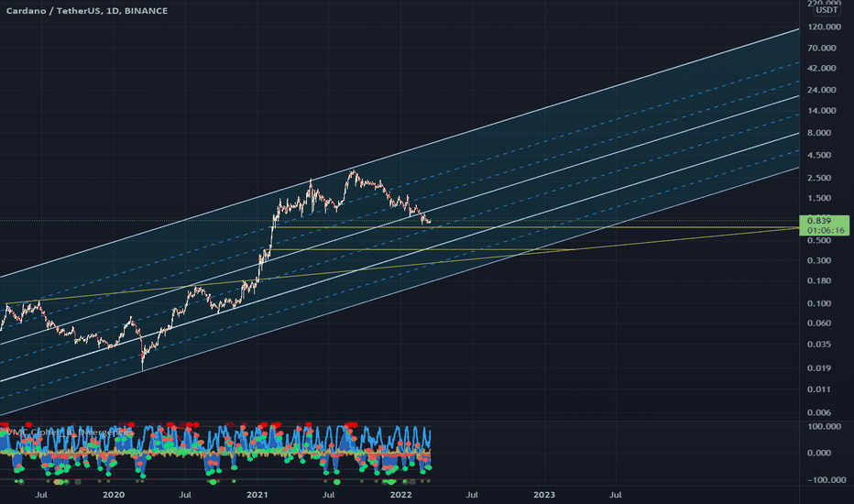This screenshot has width=854, height=504.
Task: Click the 24.000 price axis label
Action: [823, 90]
